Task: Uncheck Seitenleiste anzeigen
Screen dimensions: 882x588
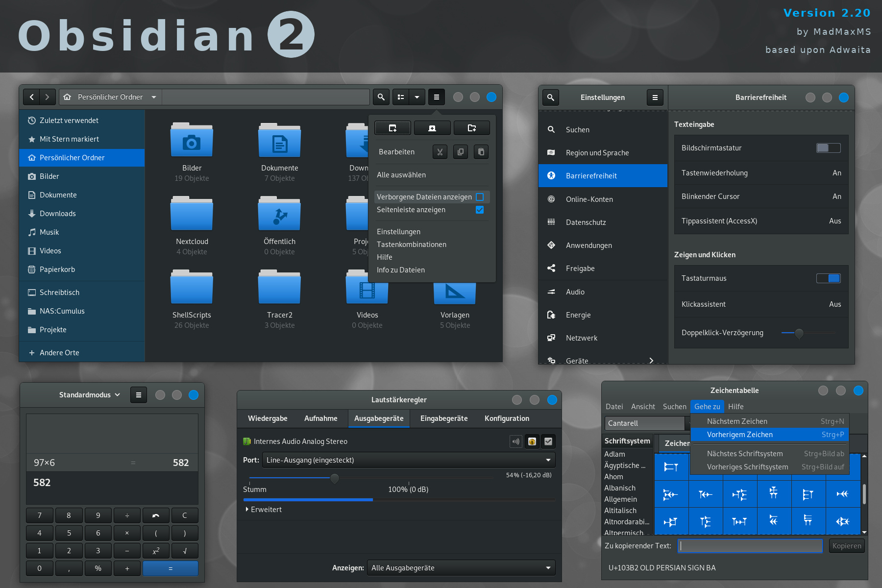Action: point(479,210)
